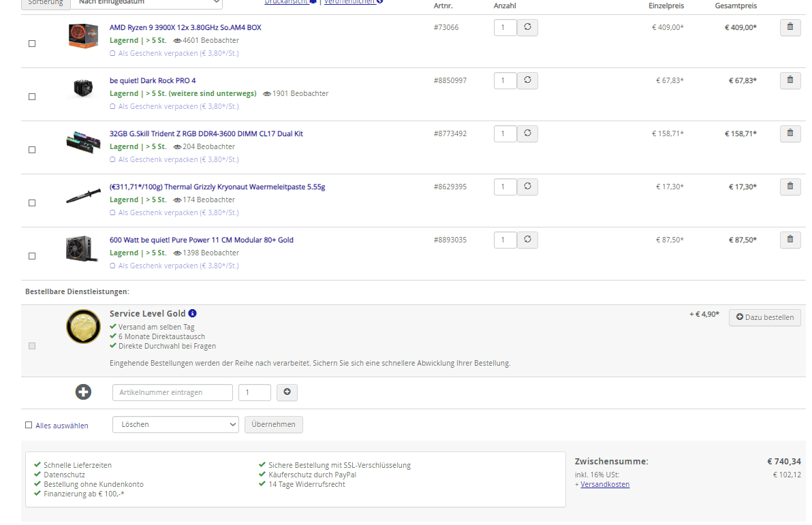Open Dark Rock PRO 4 cooler thumbnail
The image size is (812, 525).
(x=83, y=88)
